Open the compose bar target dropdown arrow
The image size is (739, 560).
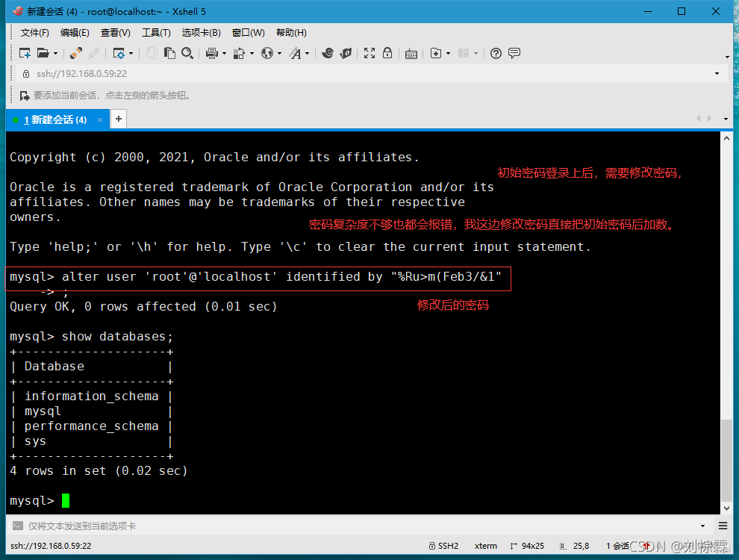point(702,526)
